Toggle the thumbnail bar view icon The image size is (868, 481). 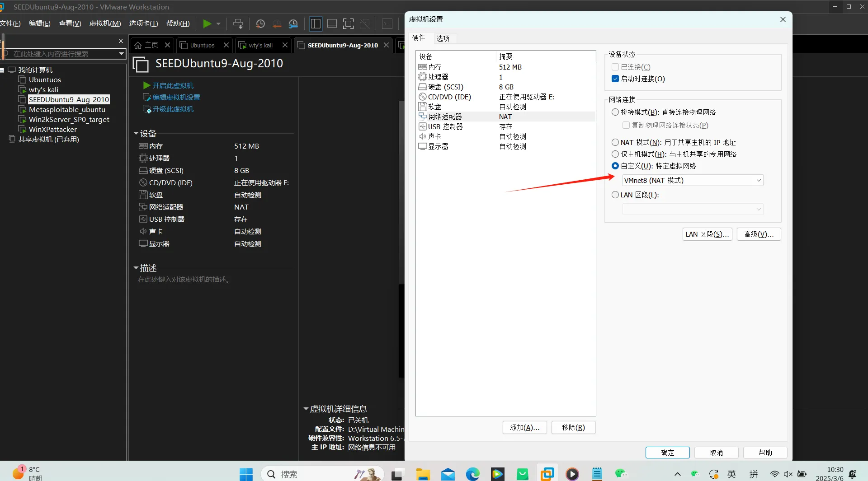332,23
